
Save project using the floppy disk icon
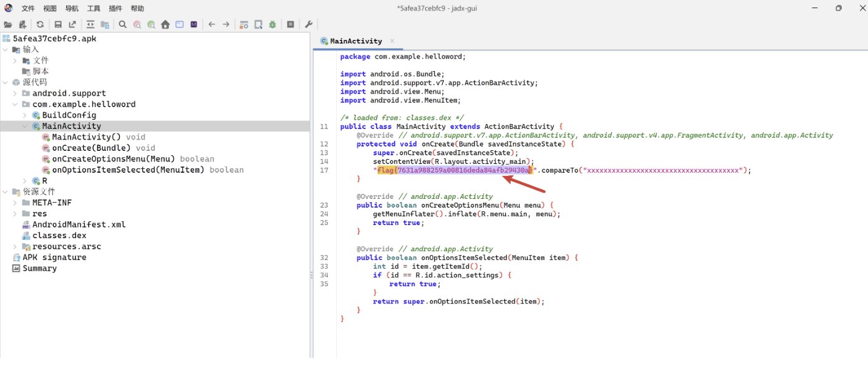(x=58, y=24)
